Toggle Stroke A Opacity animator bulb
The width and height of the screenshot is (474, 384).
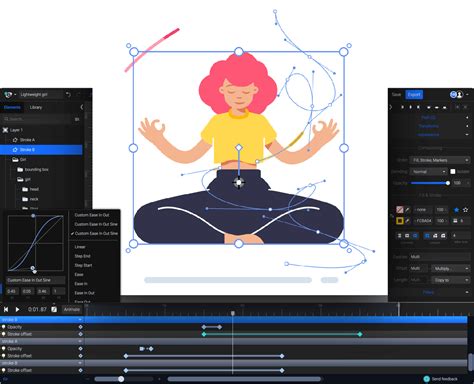(4, 349)
